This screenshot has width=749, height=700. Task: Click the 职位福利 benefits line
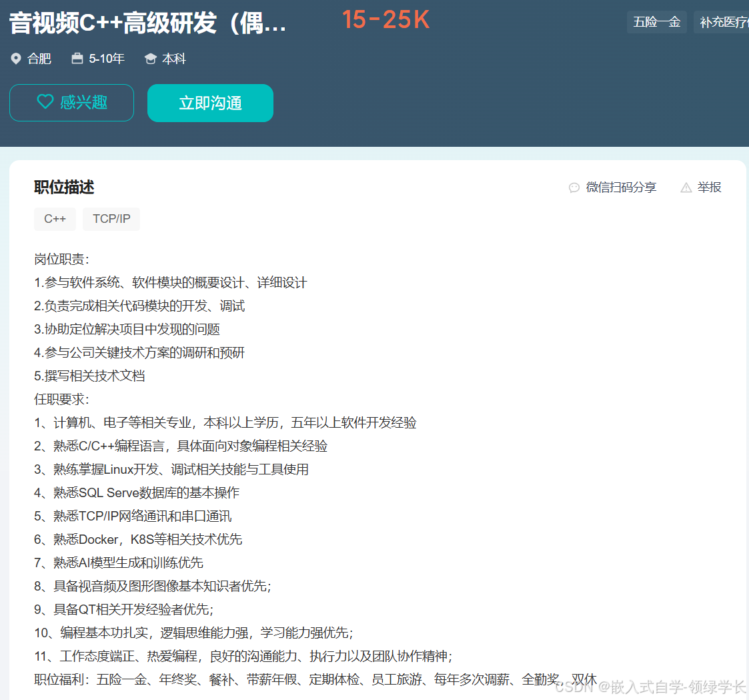click(x=315, y=679)
